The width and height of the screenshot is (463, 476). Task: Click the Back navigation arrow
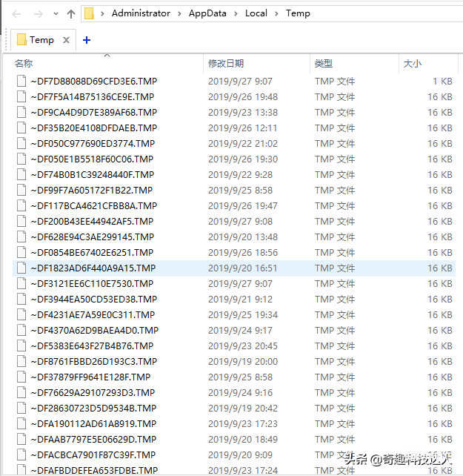tap(16, 13)
